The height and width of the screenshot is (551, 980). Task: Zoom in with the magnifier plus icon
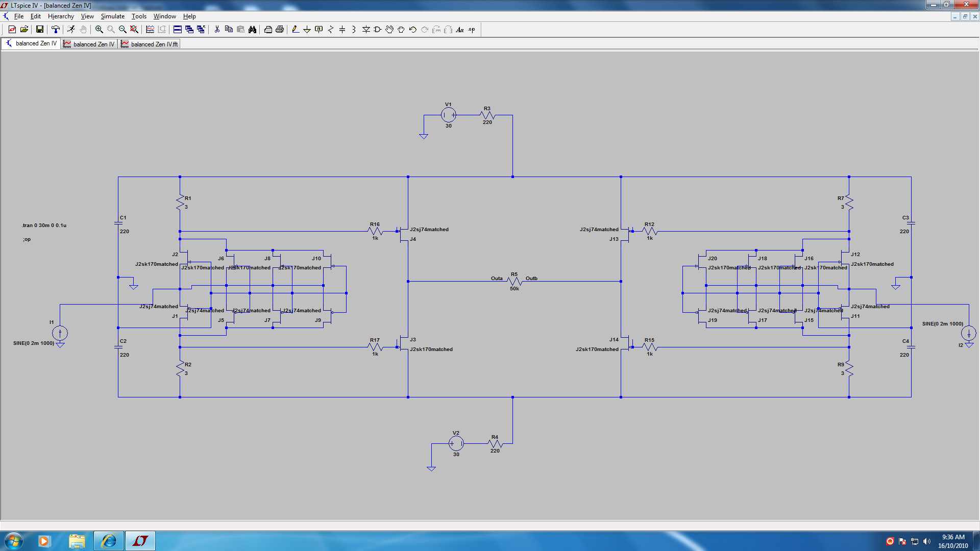[x=99, y=30]
